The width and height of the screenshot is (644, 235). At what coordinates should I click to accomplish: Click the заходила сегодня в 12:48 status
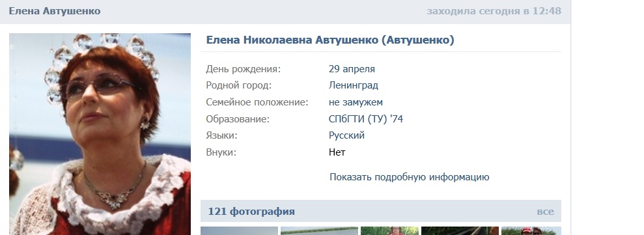pyautogui.click(x=494, y=11)
